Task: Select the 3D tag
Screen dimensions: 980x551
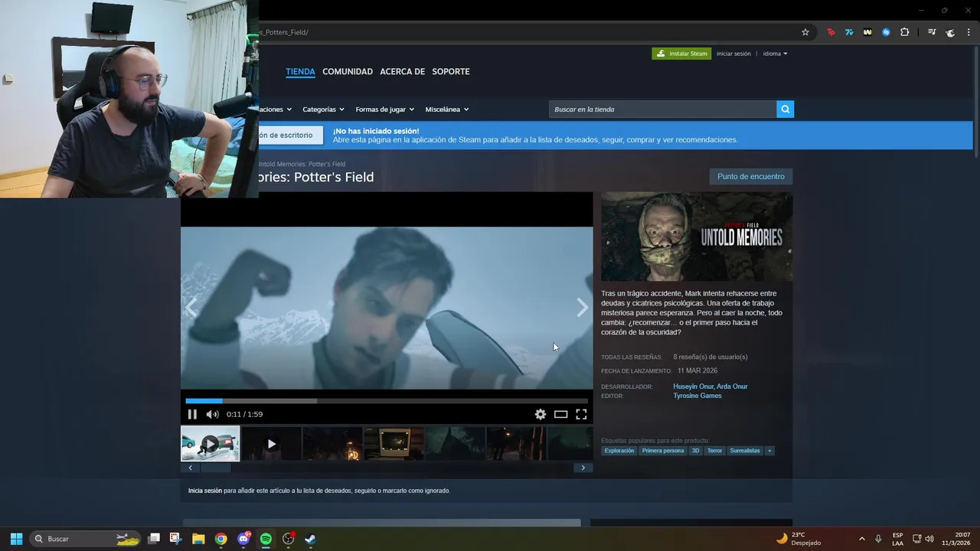Action: coord(695,451)
